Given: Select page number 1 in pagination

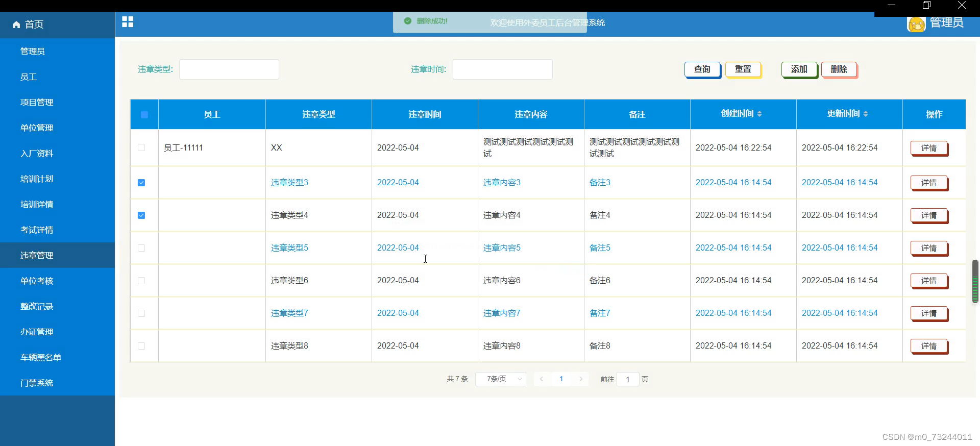Looking at the screenshot, I should click(561, 379).
